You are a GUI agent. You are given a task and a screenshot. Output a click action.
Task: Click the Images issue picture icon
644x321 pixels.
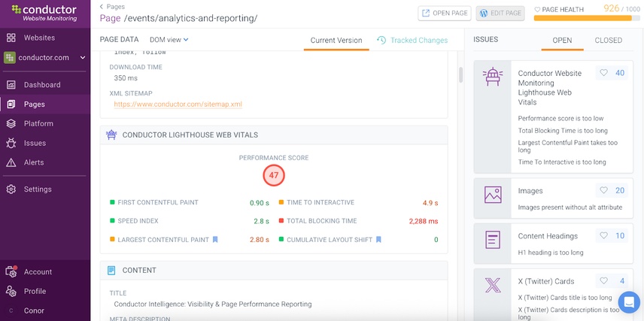pyautogui.click(x=493, y=195)
